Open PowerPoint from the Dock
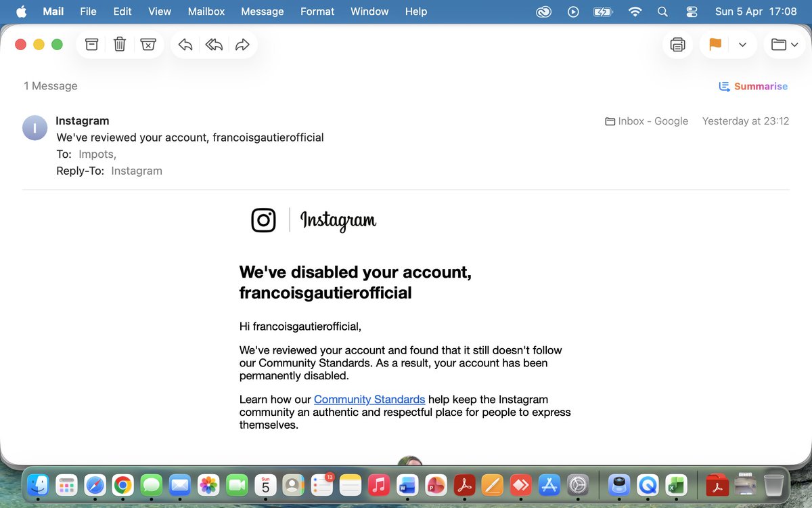The height and width of the screenshot is (508, 812). 436,485
